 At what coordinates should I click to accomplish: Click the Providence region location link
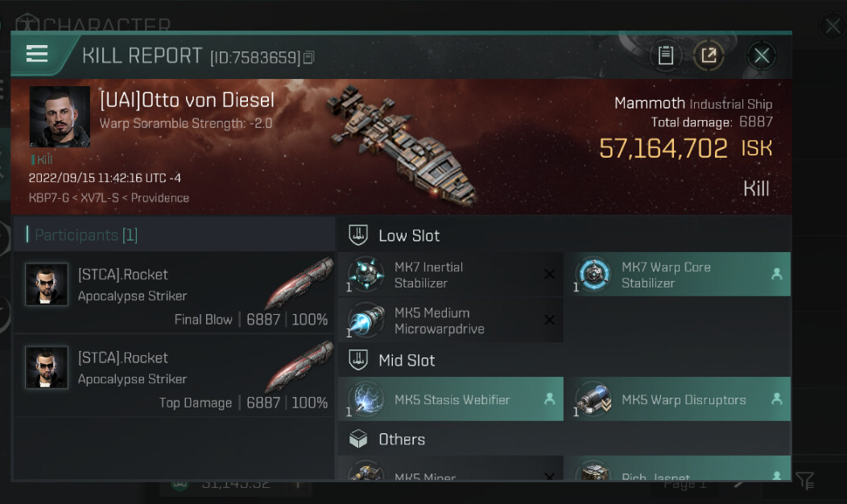point(160,198)
